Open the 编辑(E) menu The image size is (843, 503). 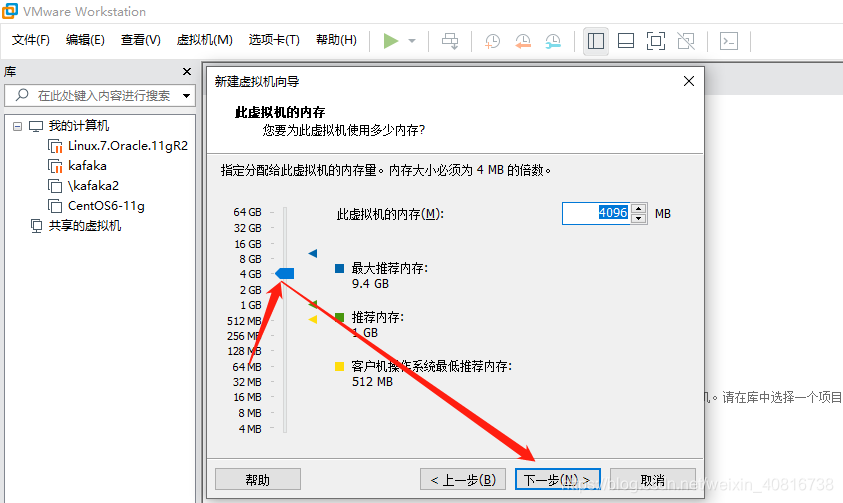pyautogui.click(x=85, y=40)
